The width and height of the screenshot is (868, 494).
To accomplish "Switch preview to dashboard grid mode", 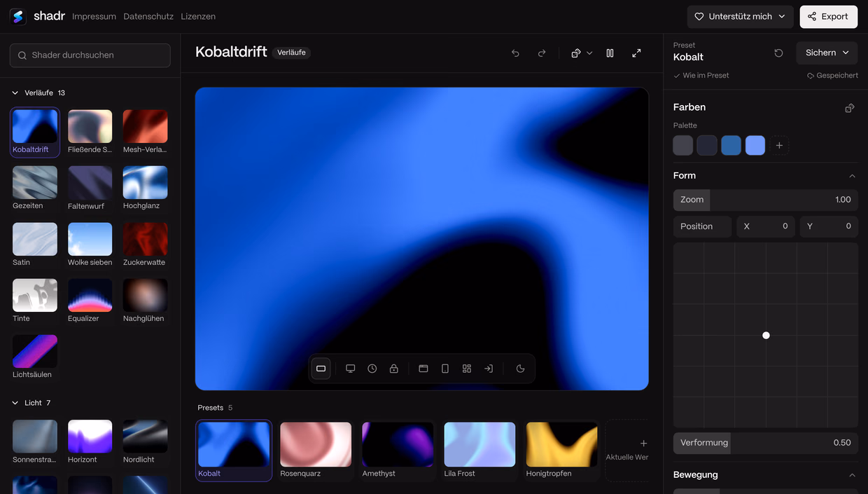I will click(x=467, y=369).
